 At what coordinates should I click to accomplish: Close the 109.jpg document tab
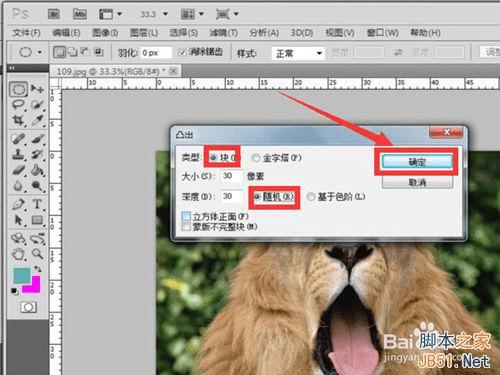(173, 71)
